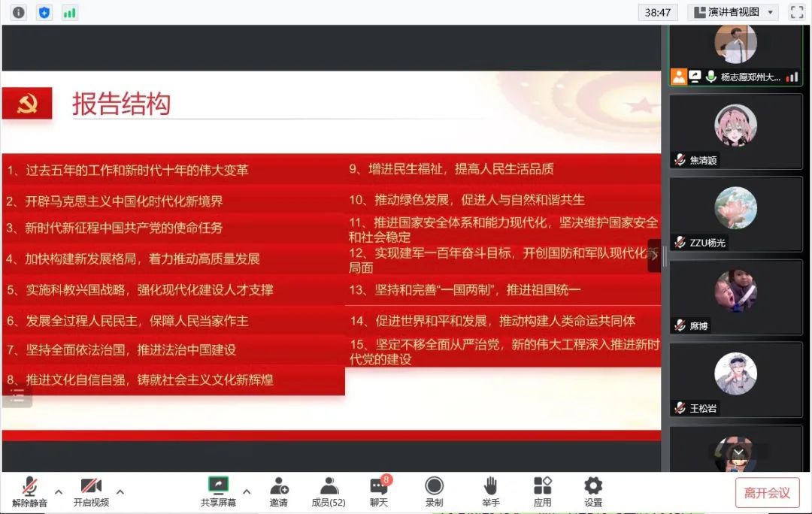
Task: Unmute microphone with 解除静音
Action: [29, 491]
